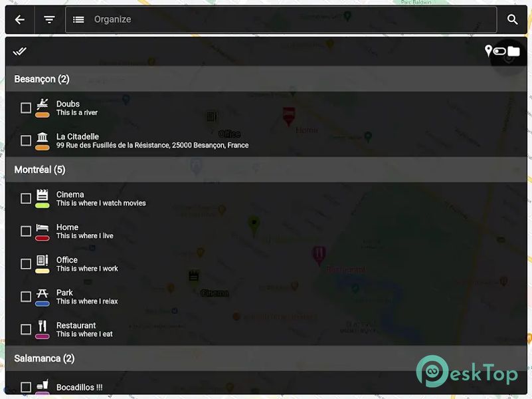Click the select-all double checkmark icon
This screenshot has height=399, width=532.
pyautogui.click(x=20, y=51)
